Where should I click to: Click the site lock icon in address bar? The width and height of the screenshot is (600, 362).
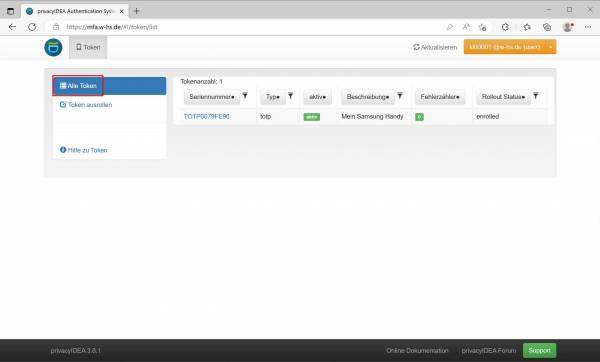[56, 27]
